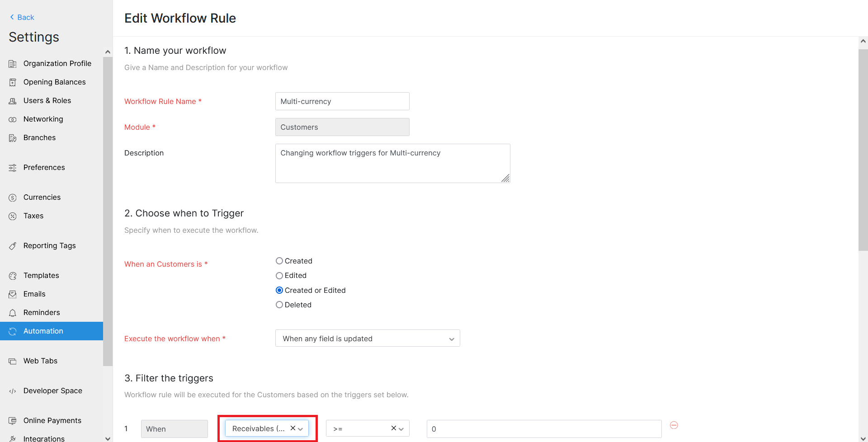Remove the trigger condition with minus icon

coord(674,425)
